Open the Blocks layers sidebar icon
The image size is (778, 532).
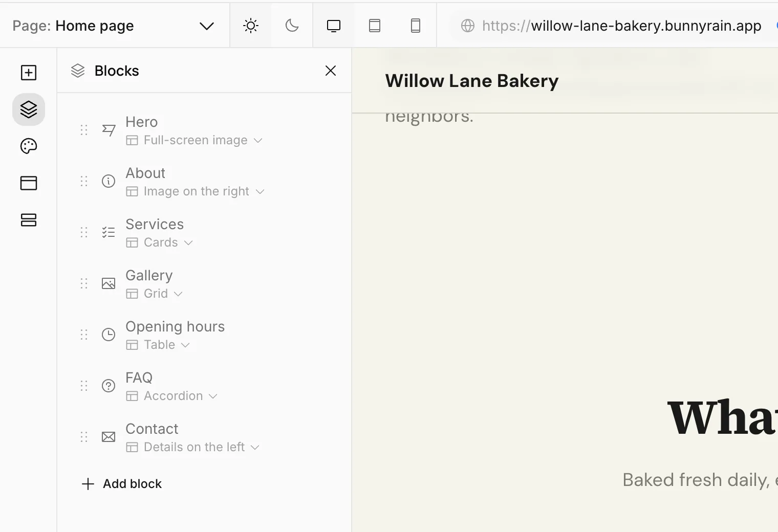[29, 109]
